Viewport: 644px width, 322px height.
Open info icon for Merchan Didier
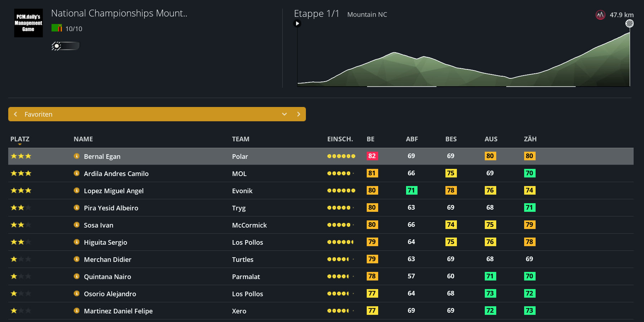tap(77, 259)
